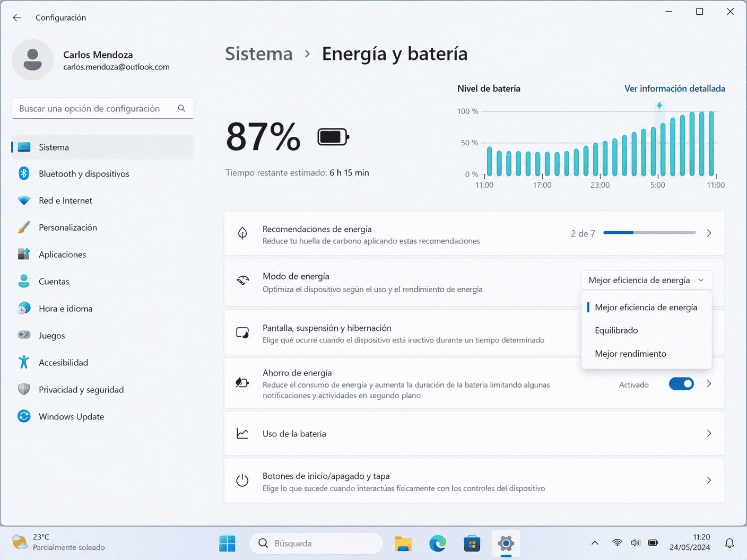747x560 pixels.
Task: Click the leaf icon for Recomendaciones de energía
Action: click(242, 233)
